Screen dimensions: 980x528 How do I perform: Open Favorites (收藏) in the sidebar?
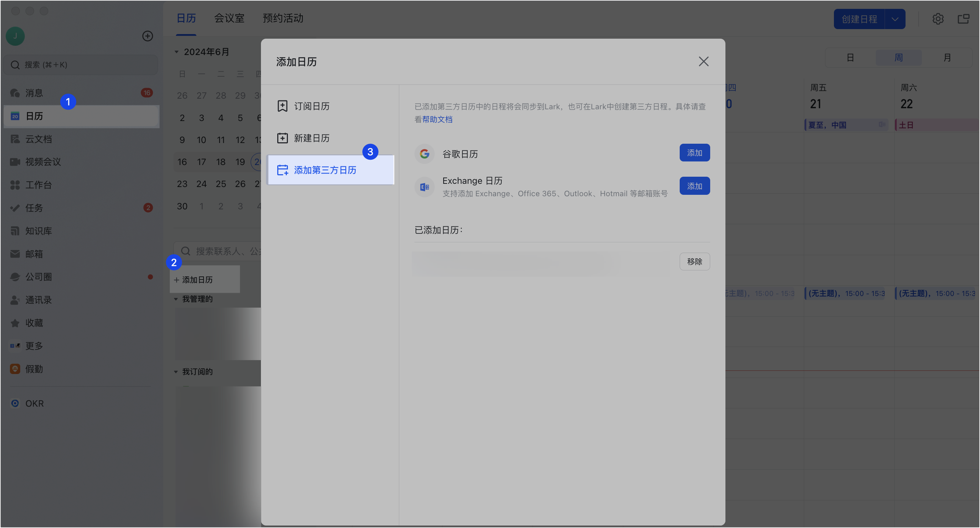(81, 323)
